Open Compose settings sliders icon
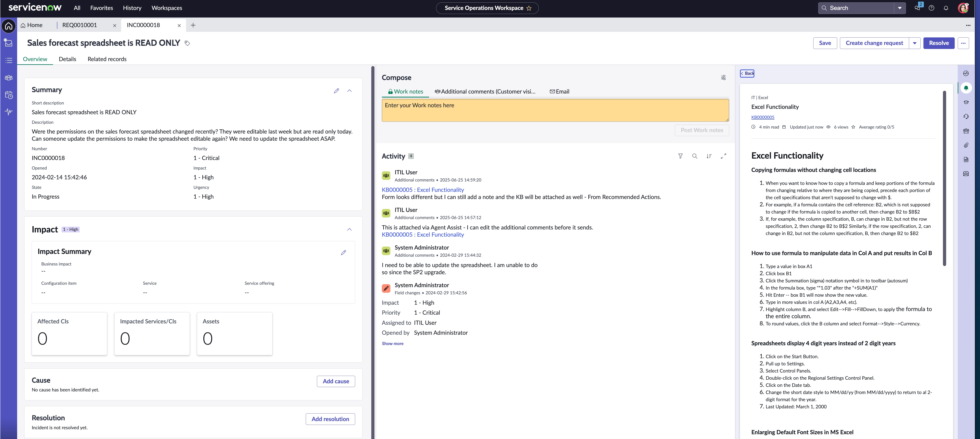Screen dimensions: 980x439 pyautogui.click(x=724, y=78)
